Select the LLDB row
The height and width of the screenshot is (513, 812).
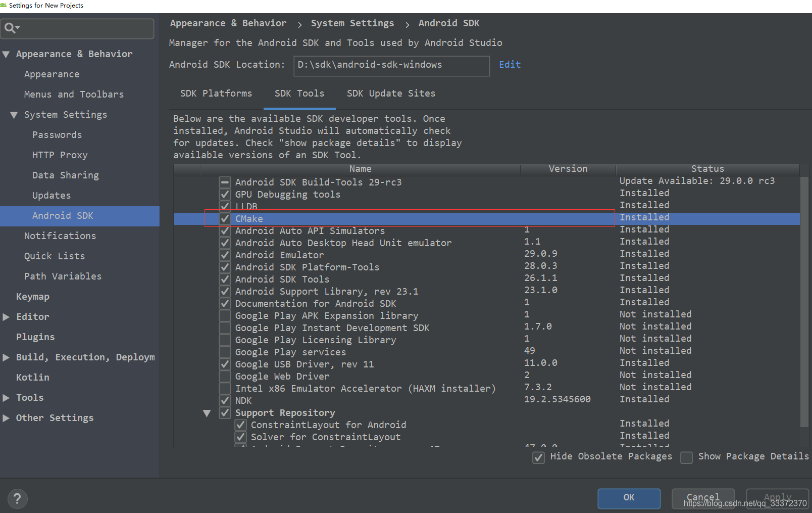click(x=487, y=206)
